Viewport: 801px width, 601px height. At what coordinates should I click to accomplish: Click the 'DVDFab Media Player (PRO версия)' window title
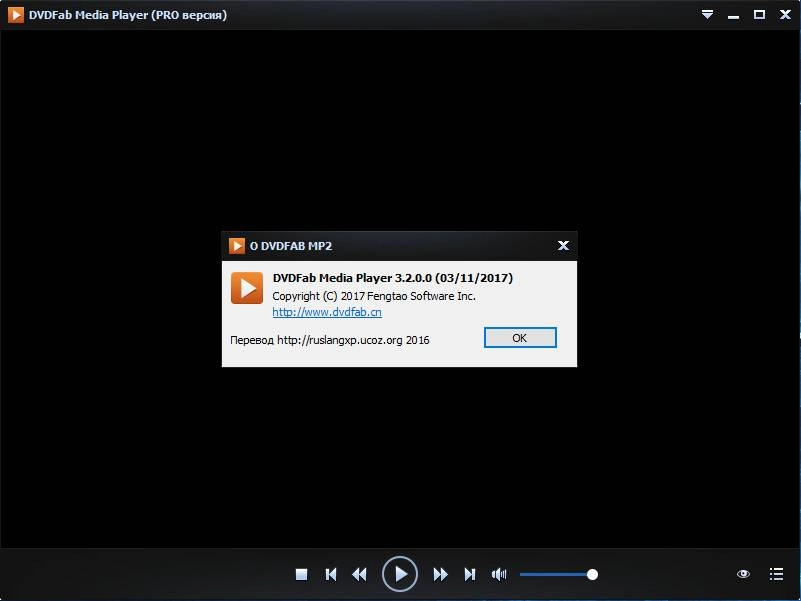[128, 15]
